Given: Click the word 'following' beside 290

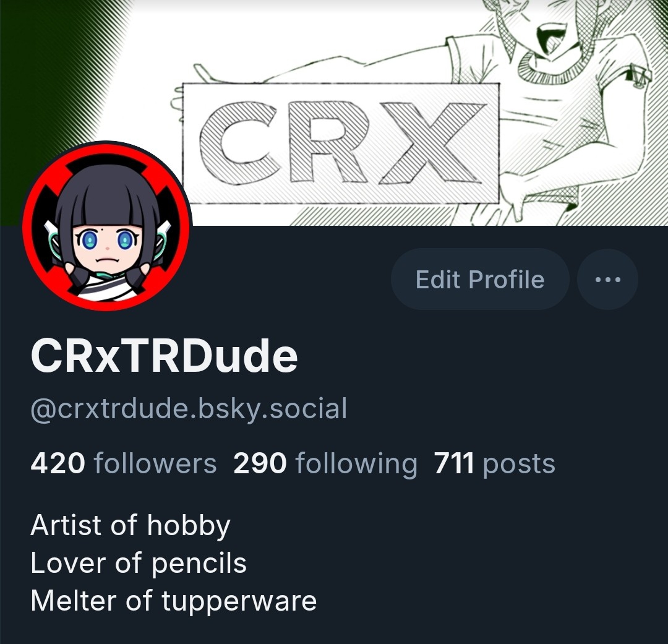Looking at the screenshot, I should [x=356, y=463].
